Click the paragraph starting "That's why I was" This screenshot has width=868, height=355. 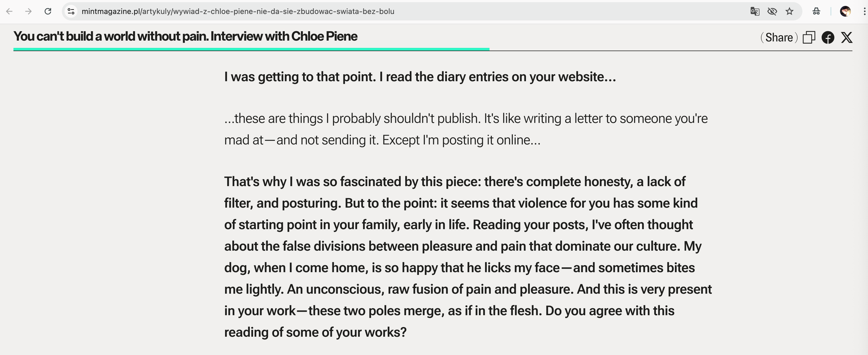click(x=468, y=257)
